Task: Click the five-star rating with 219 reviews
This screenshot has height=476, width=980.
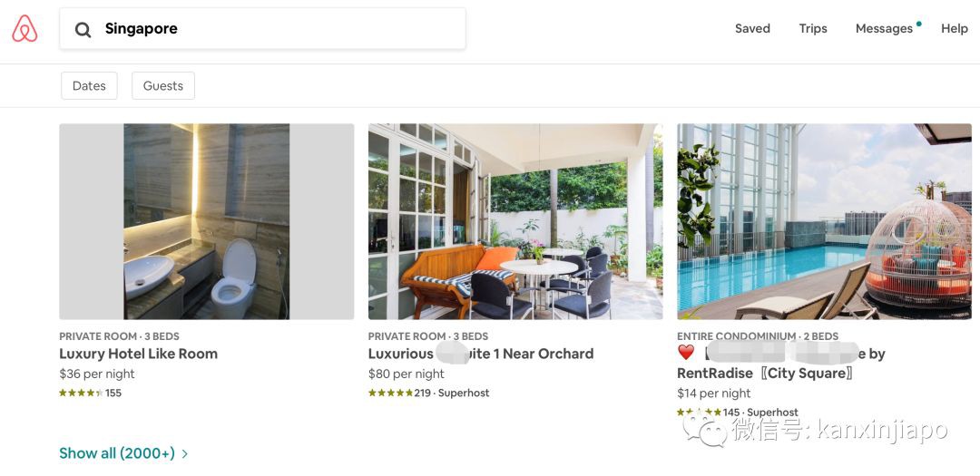Action: [390, 393]
